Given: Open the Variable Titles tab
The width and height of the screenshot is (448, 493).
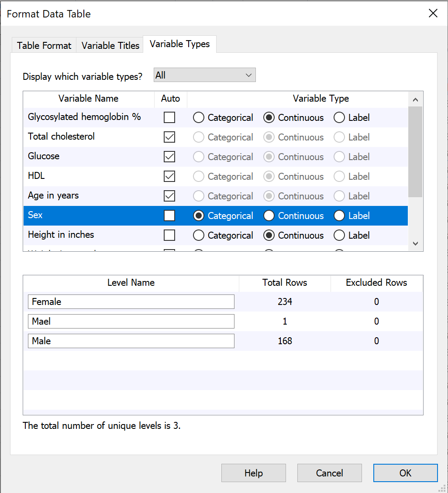Looking at the screenshot, I should (x=110, y=45).
